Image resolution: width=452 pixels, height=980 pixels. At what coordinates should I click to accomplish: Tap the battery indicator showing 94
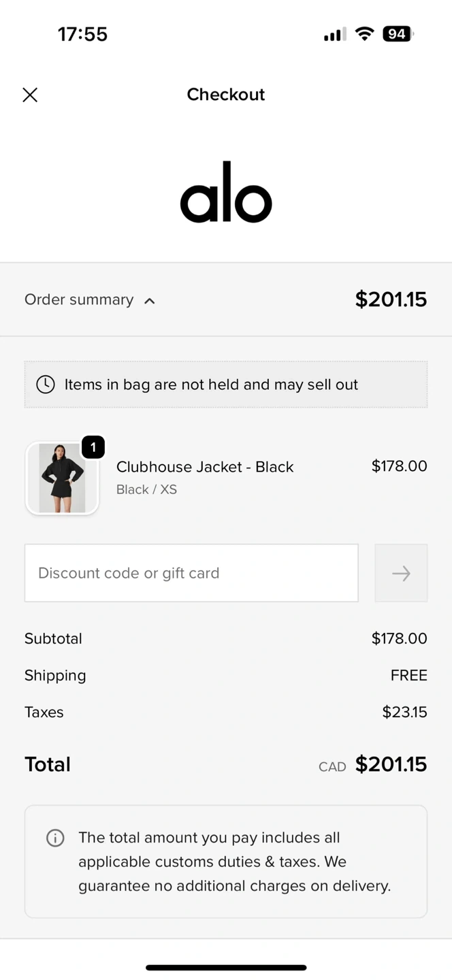398,34
